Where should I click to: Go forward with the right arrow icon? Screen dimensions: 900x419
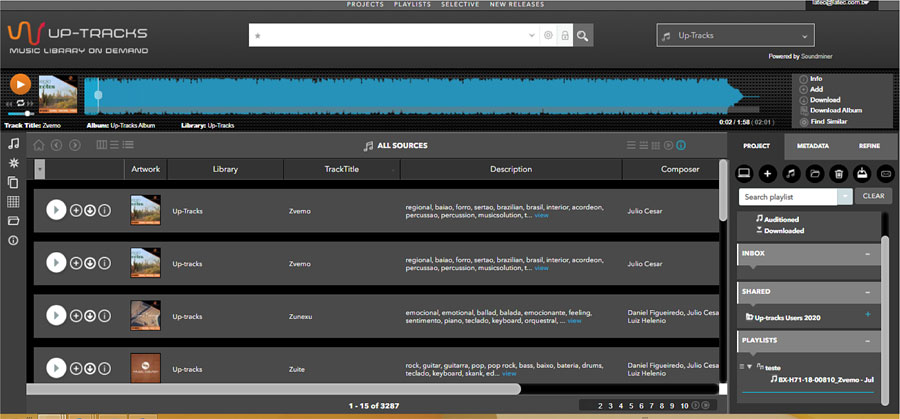point(75,145)
